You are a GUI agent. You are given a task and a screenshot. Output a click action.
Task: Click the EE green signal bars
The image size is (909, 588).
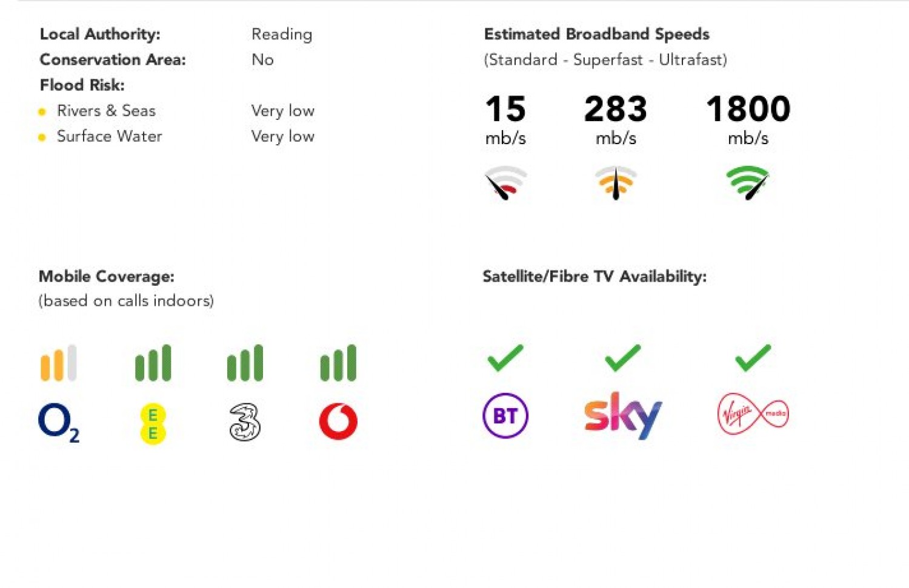(153, 363)
